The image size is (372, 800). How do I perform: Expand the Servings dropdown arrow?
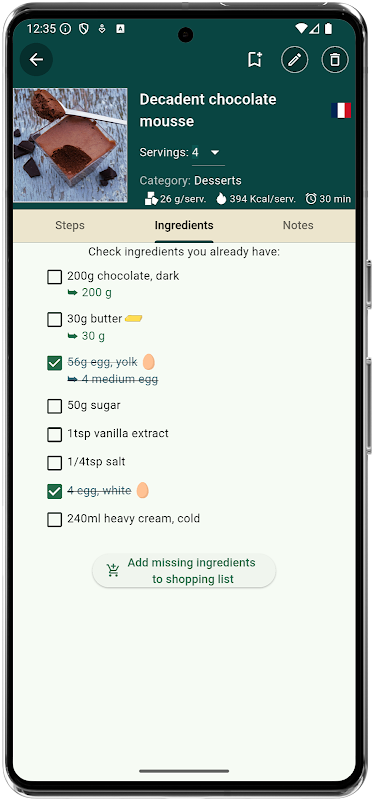click(x=215, y=153)
